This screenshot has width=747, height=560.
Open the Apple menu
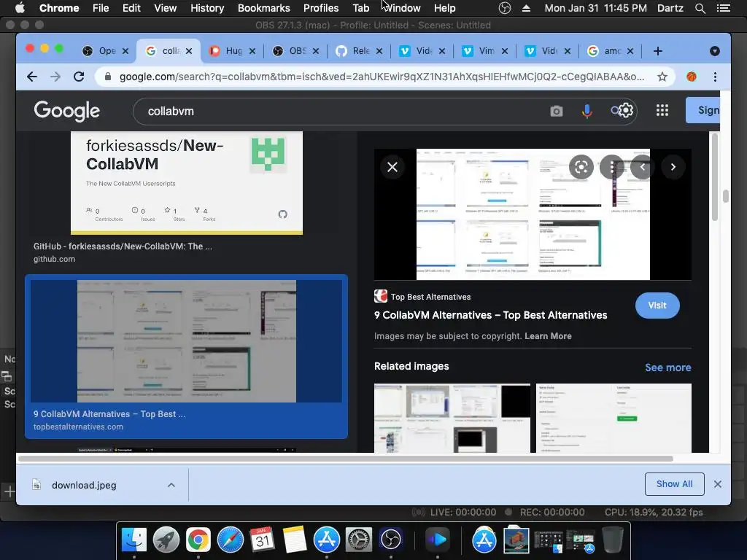(20, 8)
